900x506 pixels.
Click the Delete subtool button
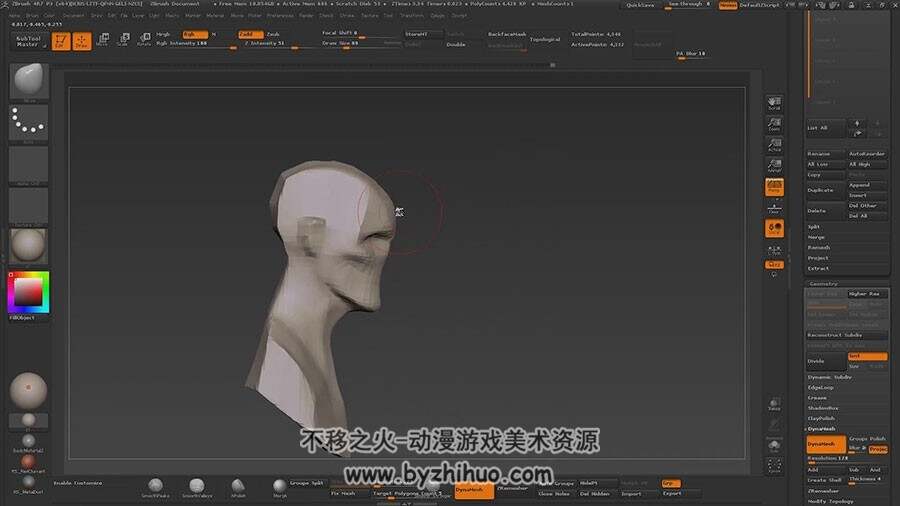(x=825, y=211)
